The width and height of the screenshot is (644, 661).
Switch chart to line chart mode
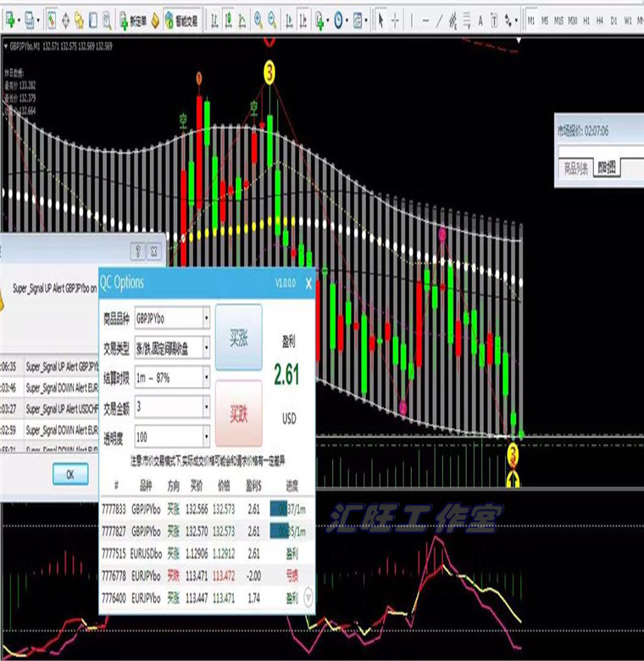point(241,19)
